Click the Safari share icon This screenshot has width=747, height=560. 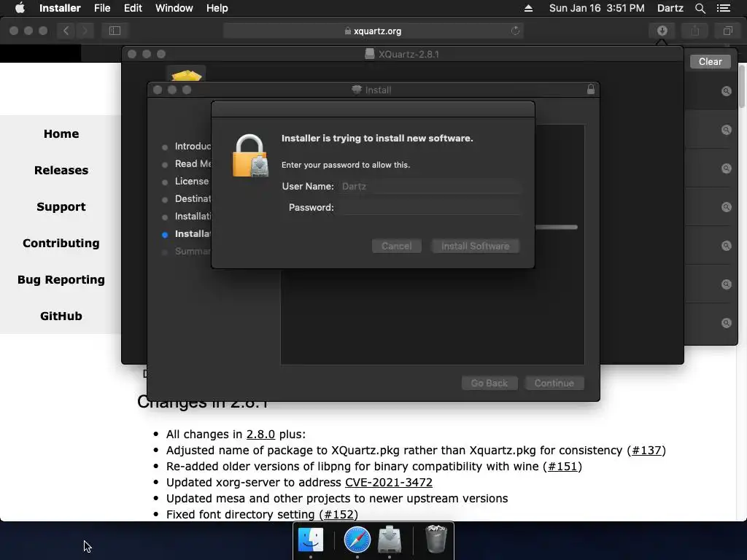point(694,31)
